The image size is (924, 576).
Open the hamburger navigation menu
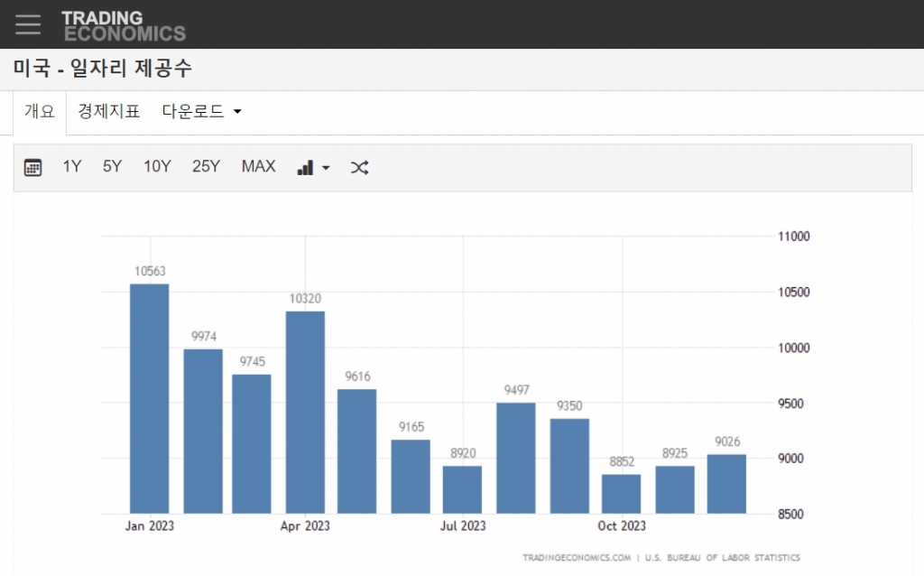point(28,24)
